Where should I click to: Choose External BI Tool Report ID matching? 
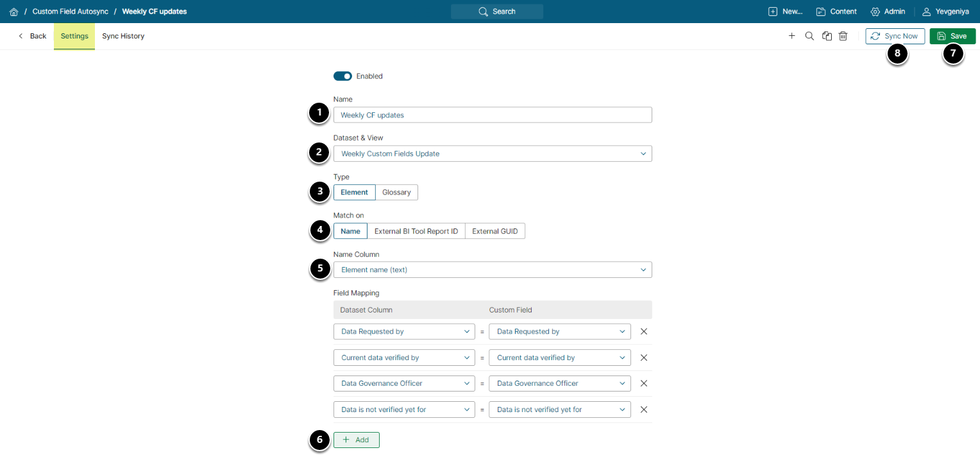pyautogui.click(x=416, y=231)
